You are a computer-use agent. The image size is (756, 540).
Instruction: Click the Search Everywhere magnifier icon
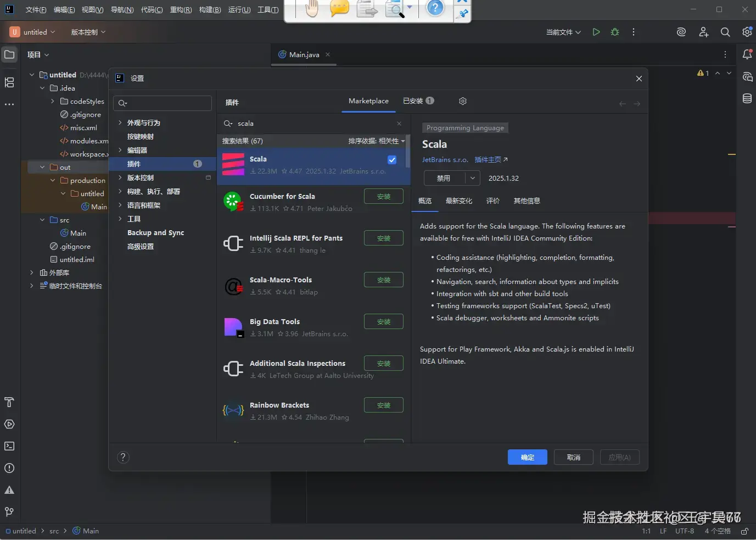pos(725,32)
